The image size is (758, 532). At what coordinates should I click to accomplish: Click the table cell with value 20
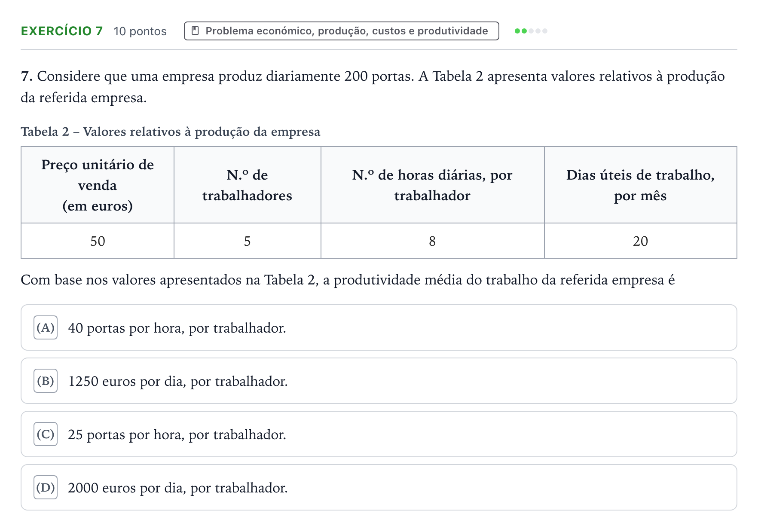click(x=640, y=241)
